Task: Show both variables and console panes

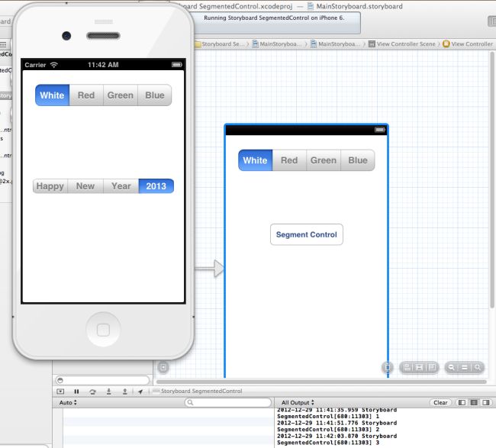Action: 474,402
